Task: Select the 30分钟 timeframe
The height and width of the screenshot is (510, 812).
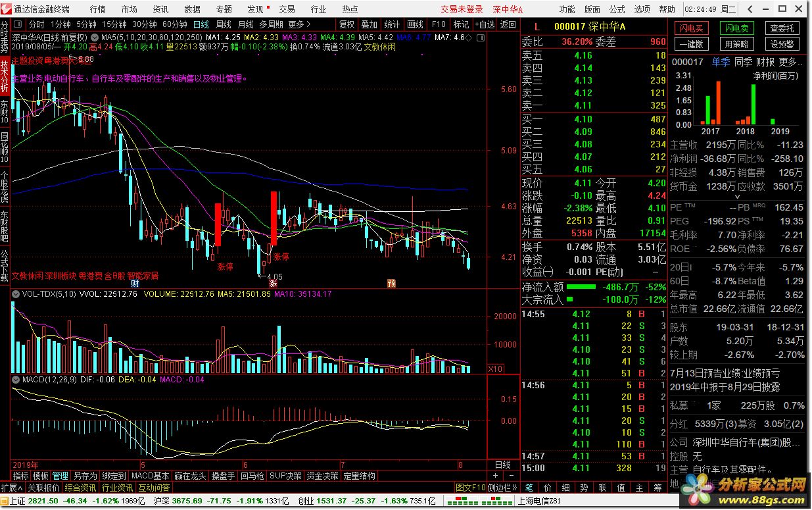Action: (144, 24)
